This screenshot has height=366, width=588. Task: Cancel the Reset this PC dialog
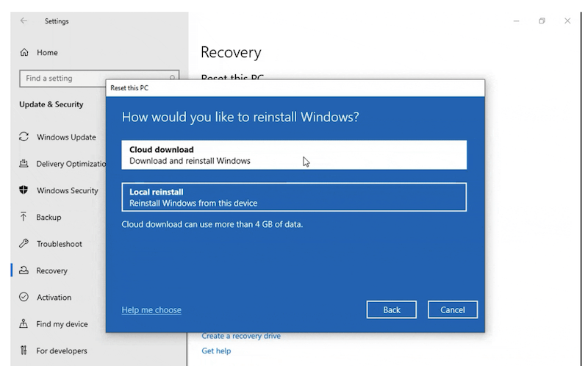(453, 309)
